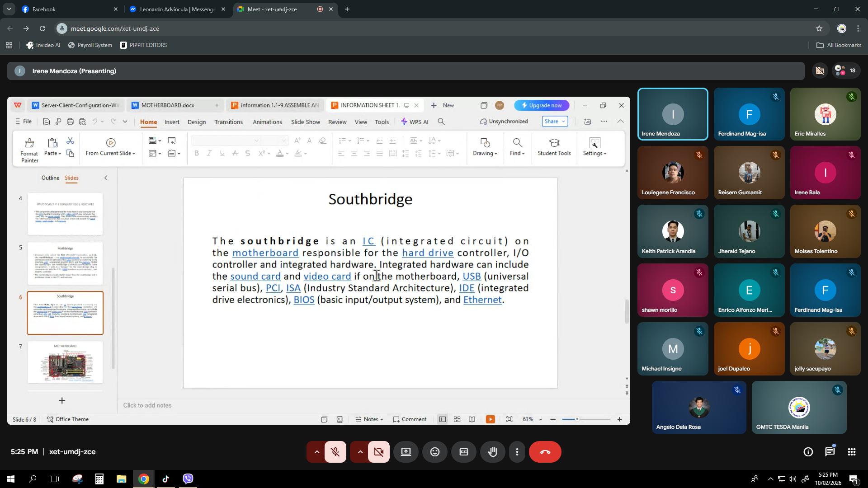
Task: Open meeting details info icon
Action: click(808, 452)
